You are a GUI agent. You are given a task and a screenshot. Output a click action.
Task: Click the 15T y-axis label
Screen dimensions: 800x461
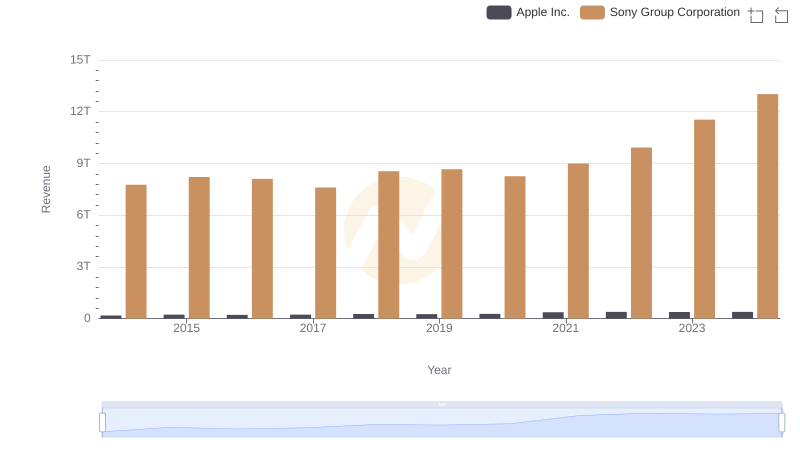pyautogui.click(x=80, y=60)
